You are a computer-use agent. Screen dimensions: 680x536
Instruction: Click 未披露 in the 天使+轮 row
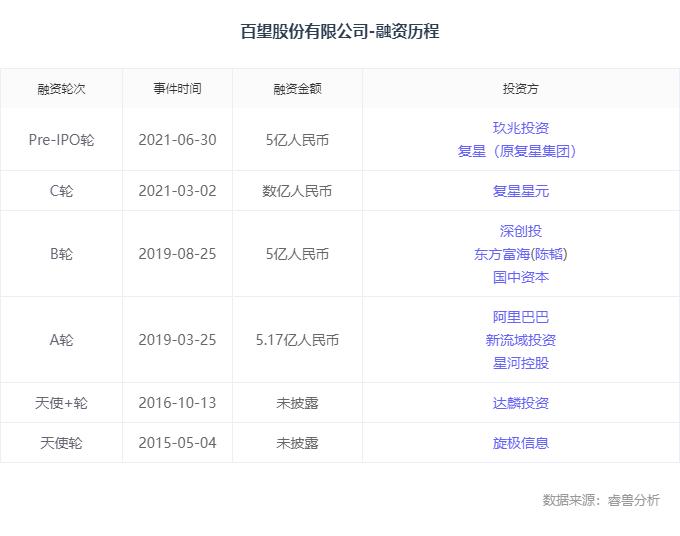pos(298,403)
